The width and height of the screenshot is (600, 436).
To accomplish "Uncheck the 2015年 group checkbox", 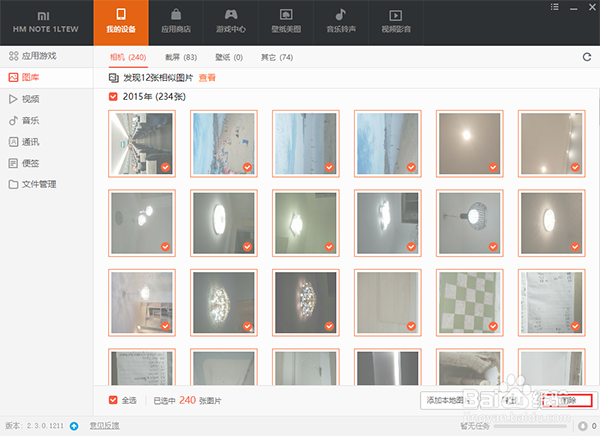I will pyautogui.click(x=113, y=97).
